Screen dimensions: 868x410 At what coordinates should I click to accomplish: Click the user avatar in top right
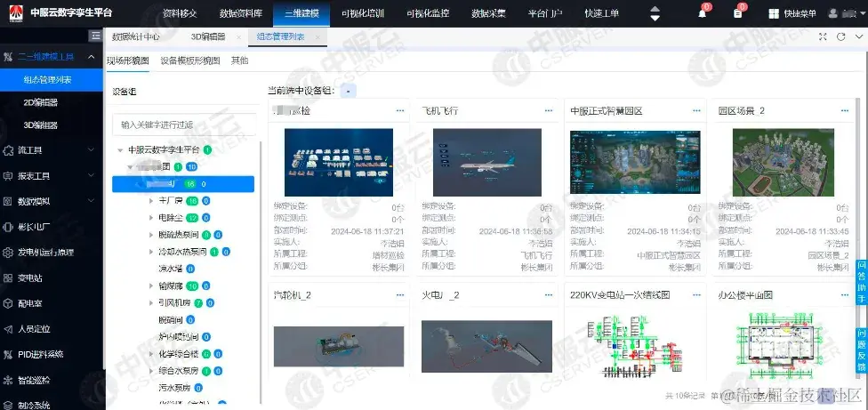(833, 13)
